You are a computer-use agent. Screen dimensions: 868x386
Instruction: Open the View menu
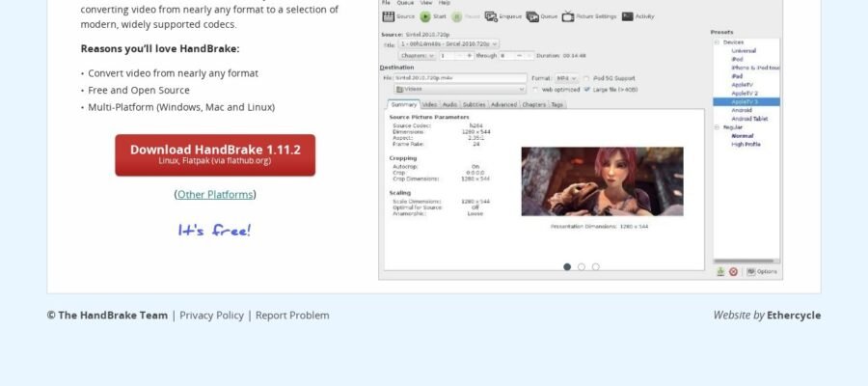click(x=426, y=3)
